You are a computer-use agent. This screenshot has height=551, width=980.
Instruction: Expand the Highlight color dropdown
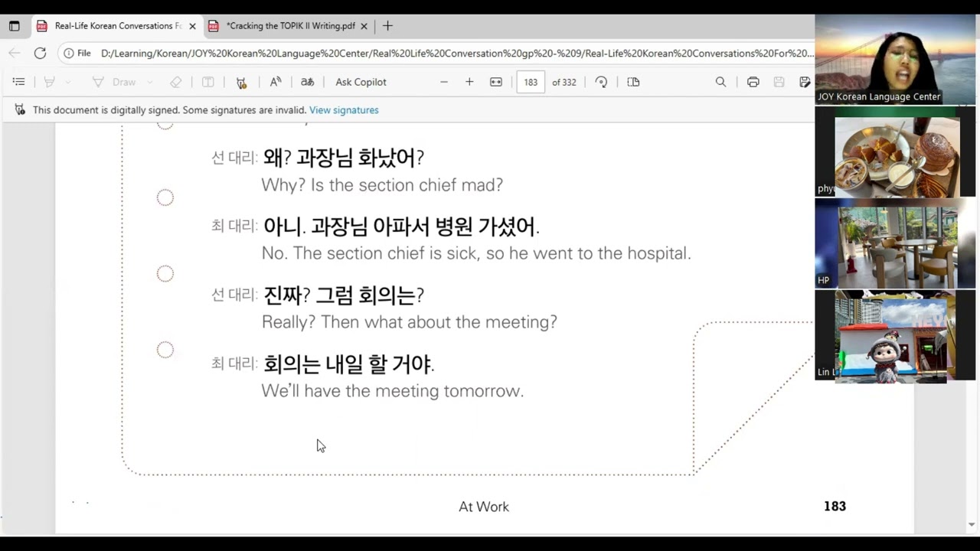click(68, 82)
